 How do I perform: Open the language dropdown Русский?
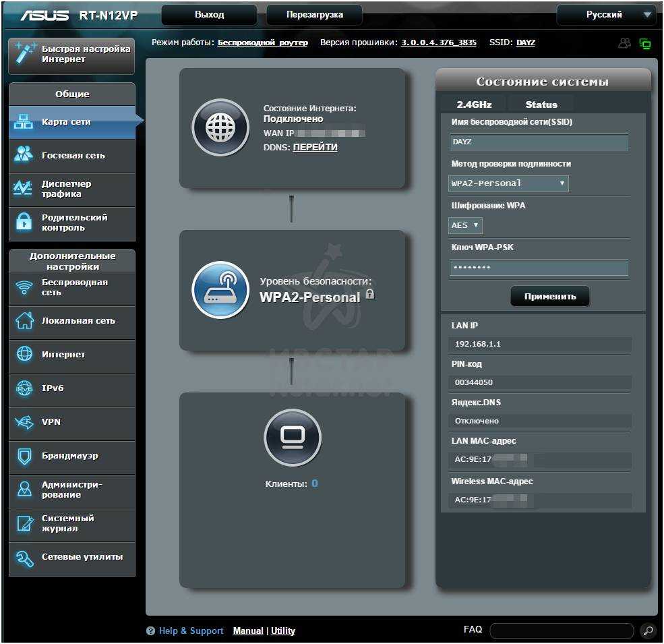coord(606,15)
